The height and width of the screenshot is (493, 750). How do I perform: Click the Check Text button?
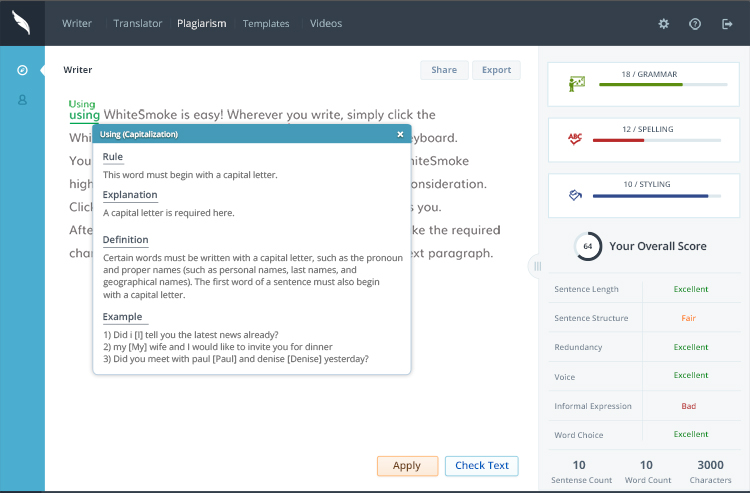(x=481, y=466)
